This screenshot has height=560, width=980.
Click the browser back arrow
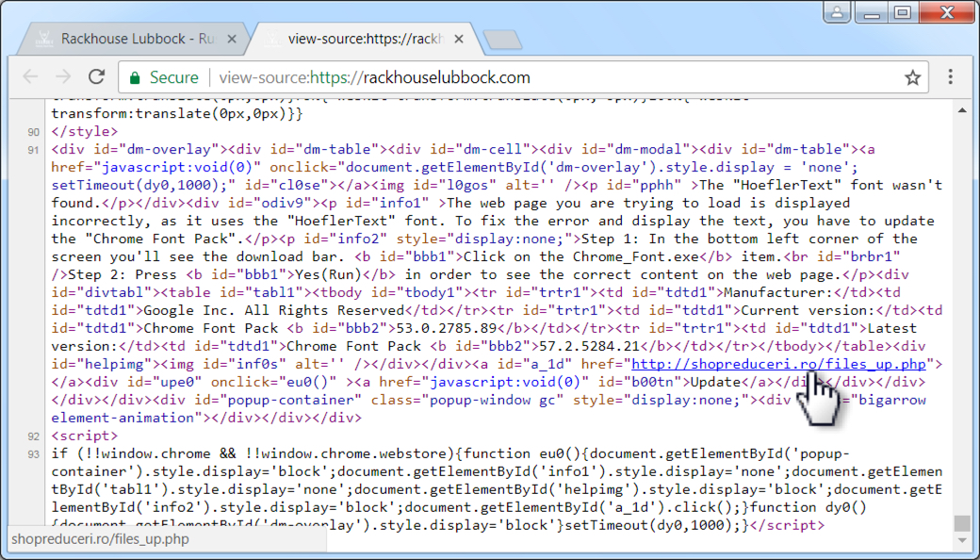pyautogui.click(x=30, y=77)
